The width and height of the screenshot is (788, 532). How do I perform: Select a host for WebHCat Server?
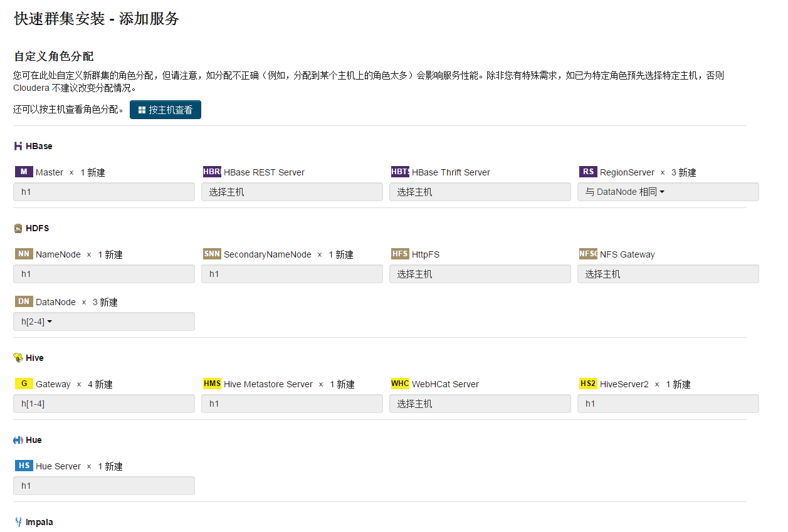tap(480, 404)
